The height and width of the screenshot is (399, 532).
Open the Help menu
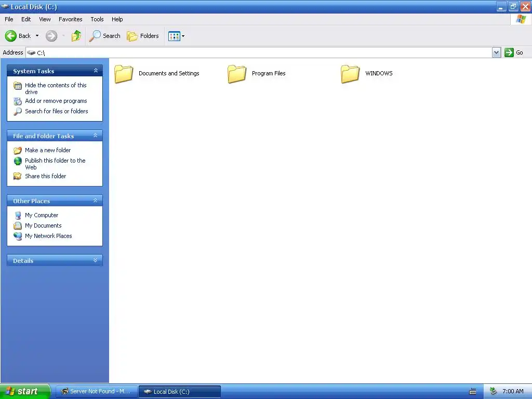(x=117, y=19)
